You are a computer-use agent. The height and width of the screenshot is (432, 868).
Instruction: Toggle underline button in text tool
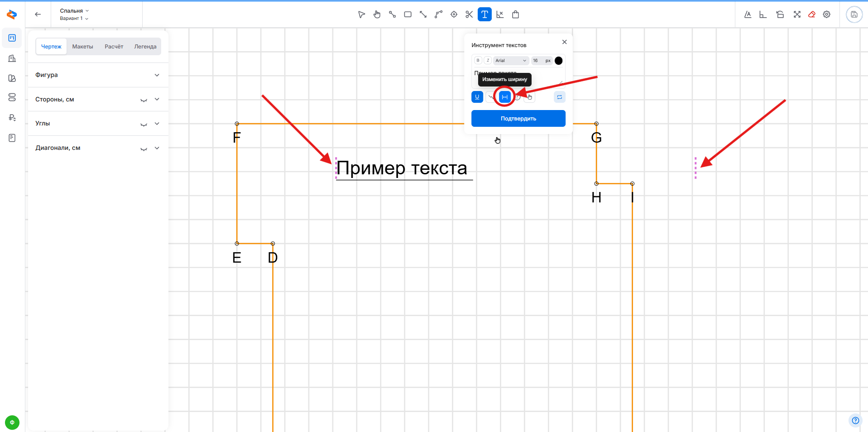(x=477, y=97)
